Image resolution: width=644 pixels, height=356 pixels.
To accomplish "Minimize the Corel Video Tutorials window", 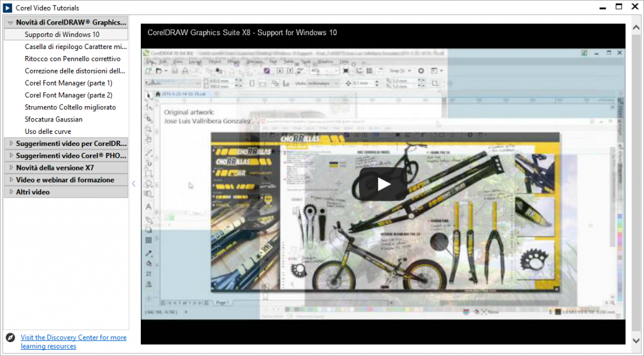I will coord(602,8).
